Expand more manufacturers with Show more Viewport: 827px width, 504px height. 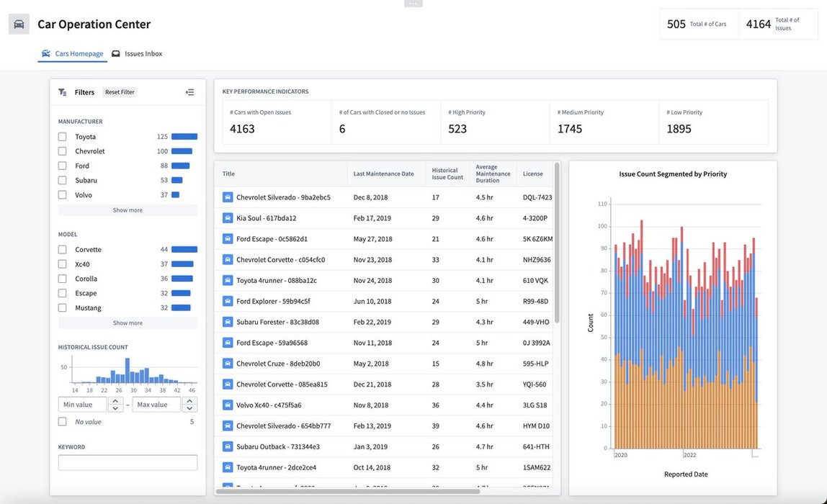point(128,210)
